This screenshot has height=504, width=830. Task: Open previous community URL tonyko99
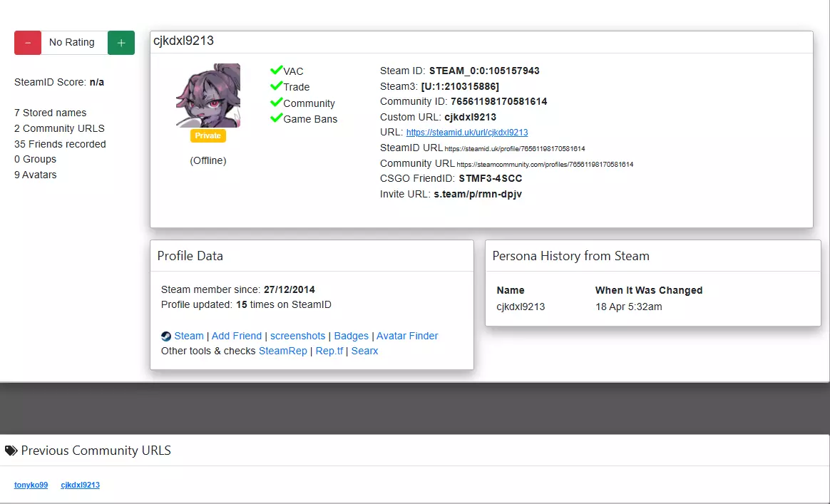[x=31, y=485]
